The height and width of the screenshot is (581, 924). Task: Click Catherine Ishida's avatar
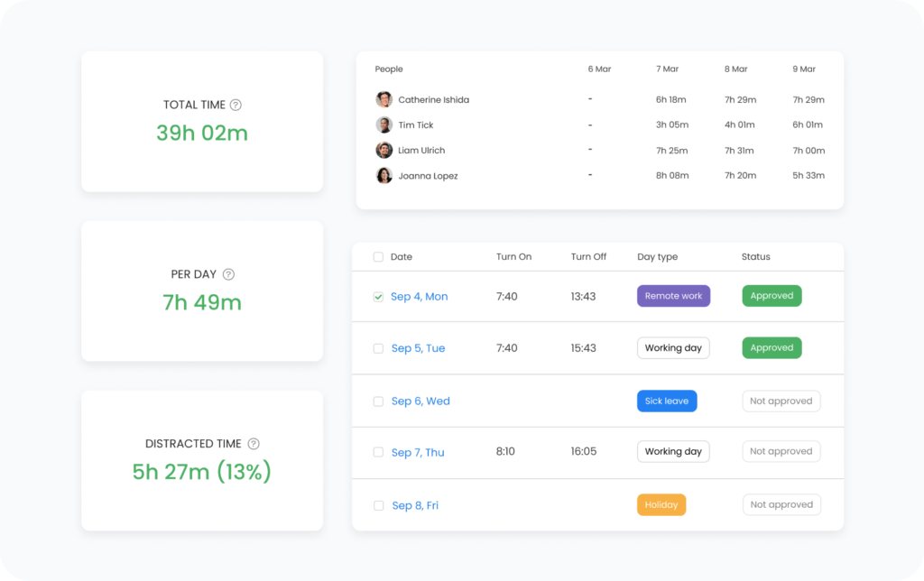click(x=383, y=99)
